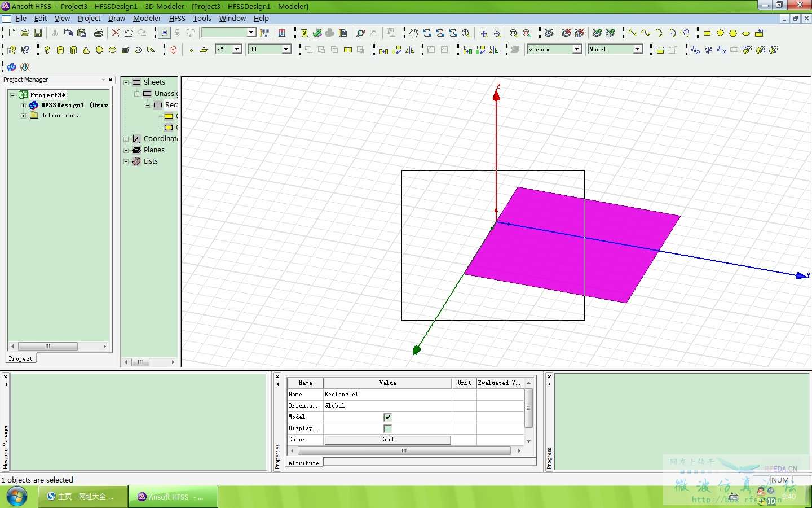Click the Windows Start button
The height and width of the screenshot is (508, 812).
coord(16,497)
